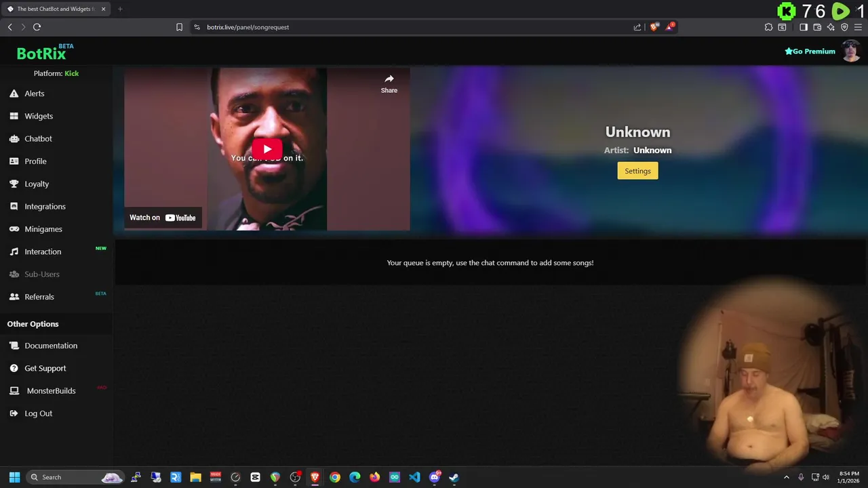Click the volume speaker icon in the tray
The image size is (868, 488).
pyautogui.click(x=826, y=477)
